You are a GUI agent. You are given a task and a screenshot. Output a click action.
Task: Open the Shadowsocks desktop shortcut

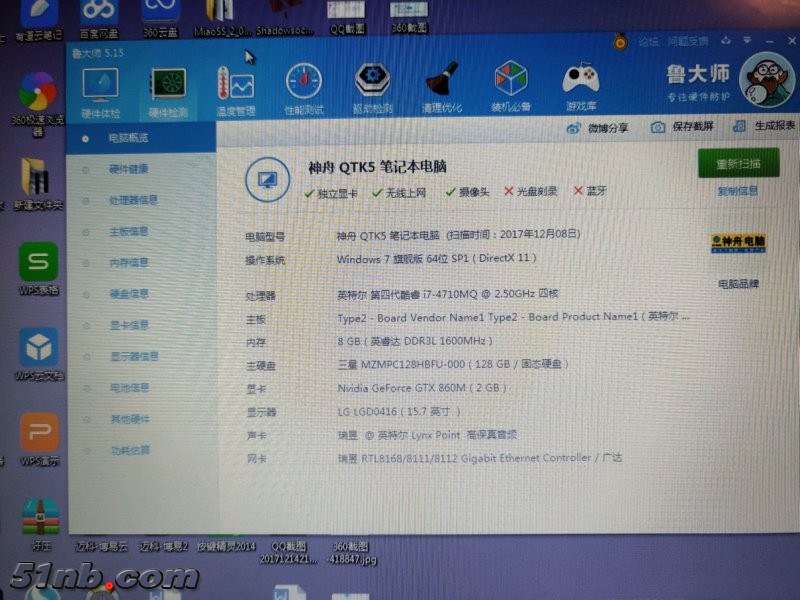(285, 18)
